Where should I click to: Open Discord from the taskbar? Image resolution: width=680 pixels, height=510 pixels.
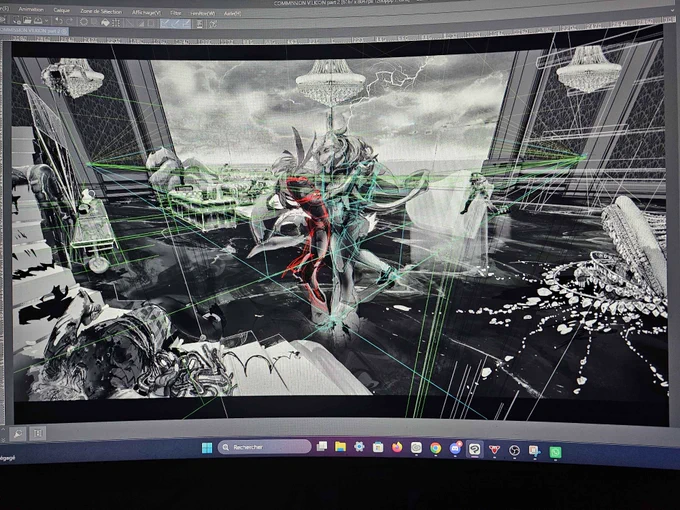455,448
